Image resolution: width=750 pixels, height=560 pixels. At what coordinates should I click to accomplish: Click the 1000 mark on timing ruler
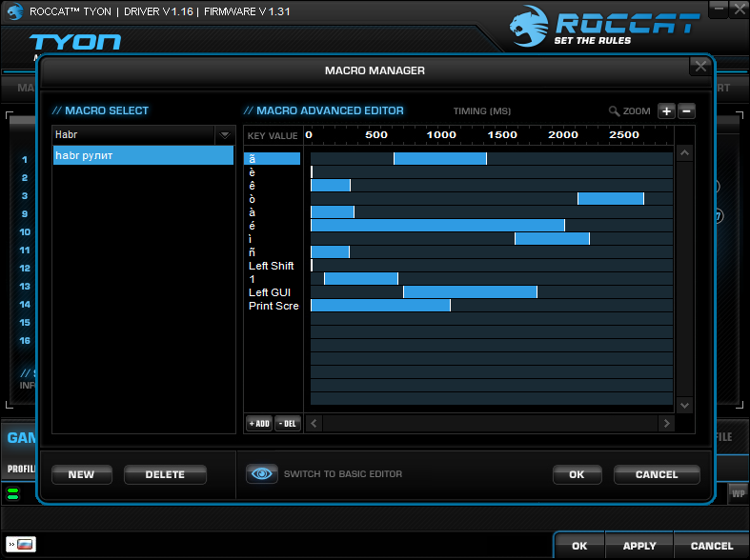pos(441,134)
